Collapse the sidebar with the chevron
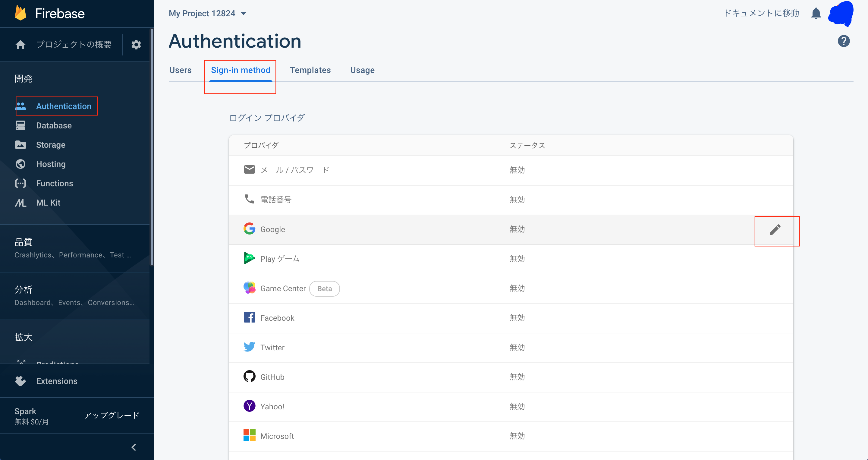 [134, 447]
